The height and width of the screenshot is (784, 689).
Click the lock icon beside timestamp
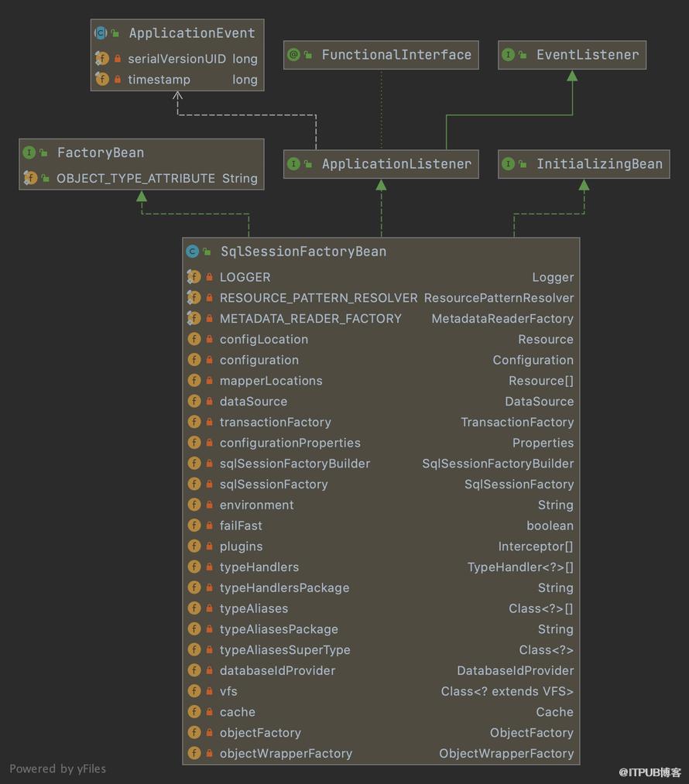[x=118, y=80]
